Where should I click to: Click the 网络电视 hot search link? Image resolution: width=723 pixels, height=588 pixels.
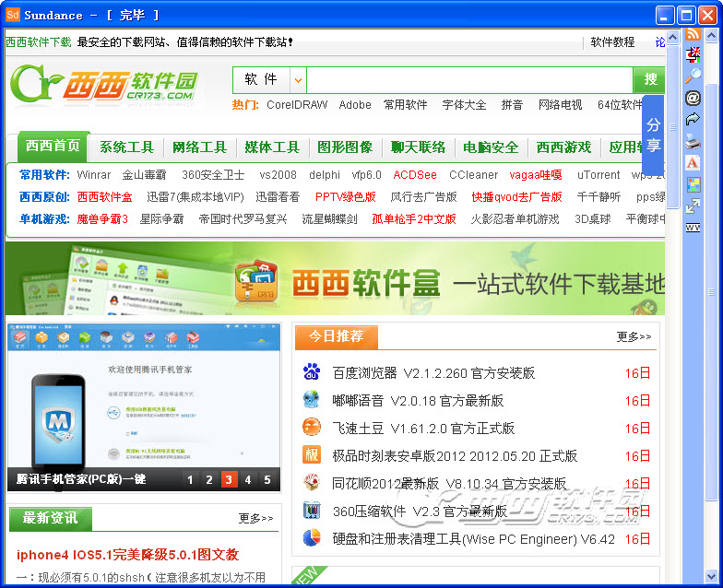pos(561,105)
